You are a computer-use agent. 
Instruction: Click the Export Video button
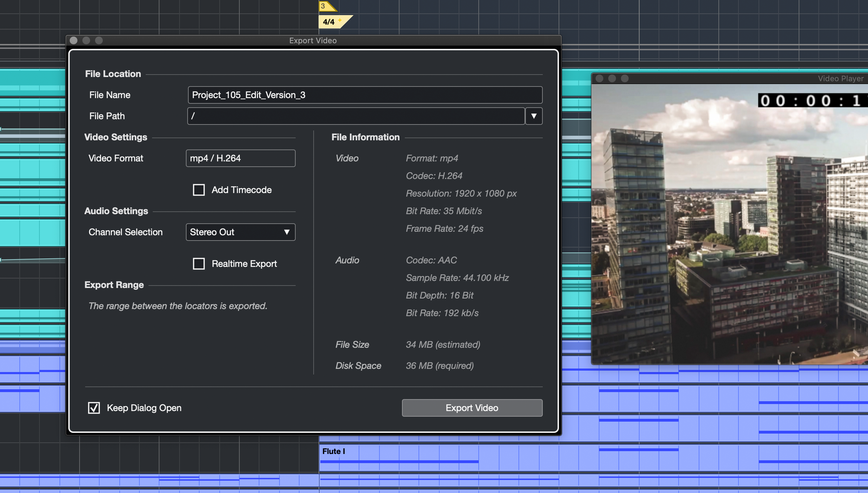[472, 408]
